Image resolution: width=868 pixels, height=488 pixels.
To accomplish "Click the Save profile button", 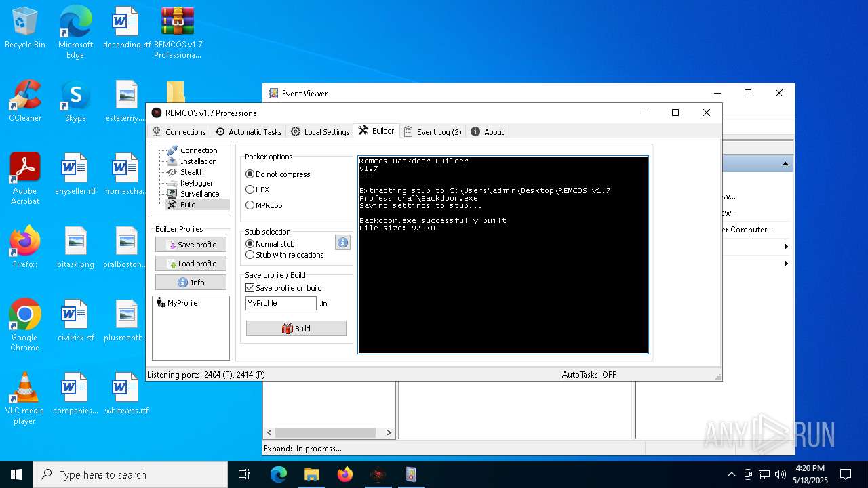I will point(191,245).
